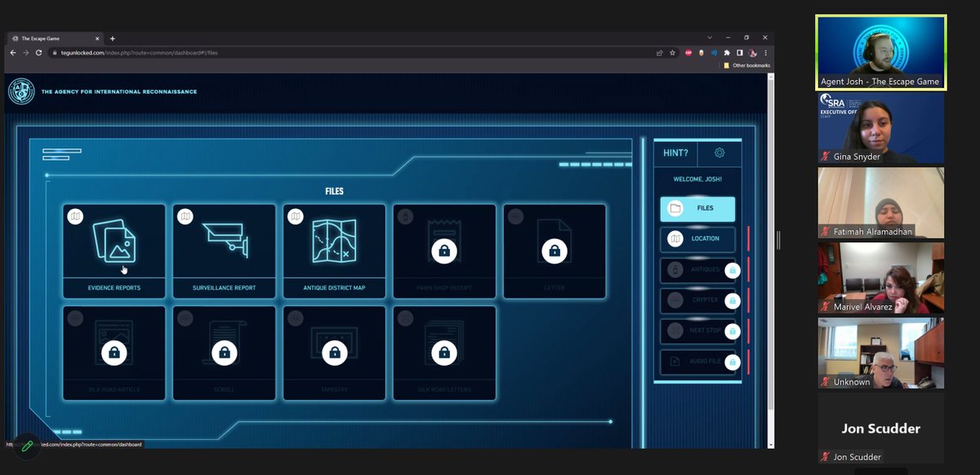The width and height of the screenshot is (980, 475).
Task: Select the locked NEXT STOP sidebar tab
Action: pos(697,331)
